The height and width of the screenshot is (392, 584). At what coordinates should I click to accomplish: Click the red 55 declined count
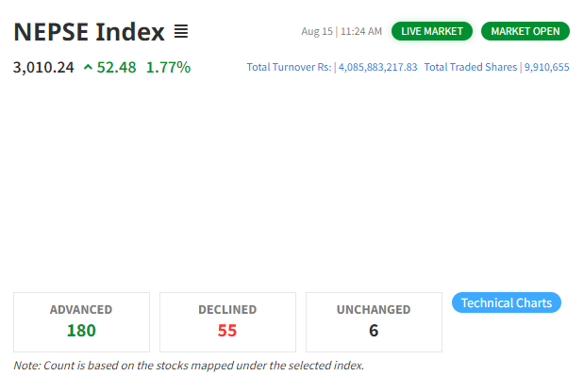pos(227,331)
